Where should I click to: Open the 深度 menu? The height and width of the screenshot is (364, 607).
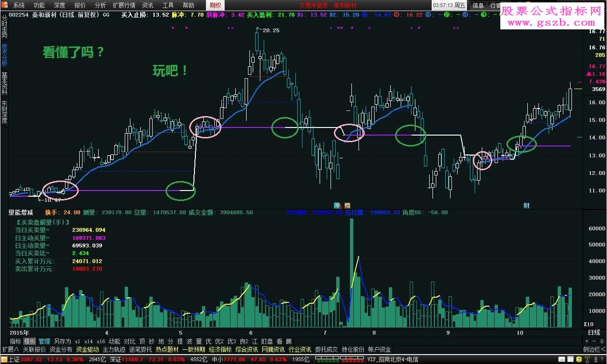point(60,5)
